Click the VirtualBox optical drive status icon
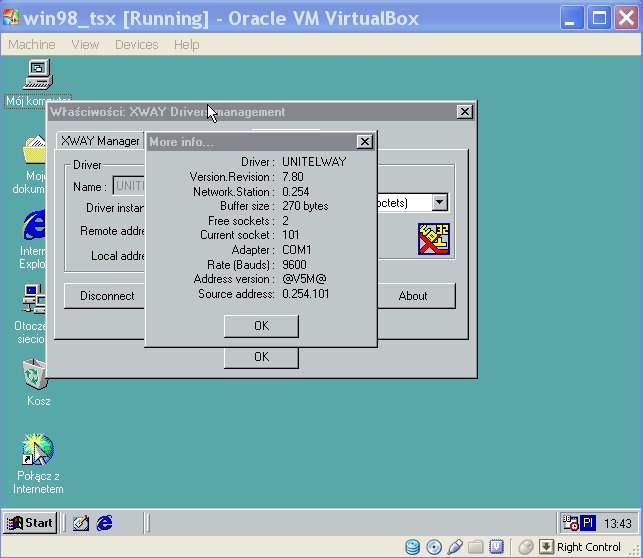The height and width of the screenshot is (558, 643). click(x=434, y=547)
